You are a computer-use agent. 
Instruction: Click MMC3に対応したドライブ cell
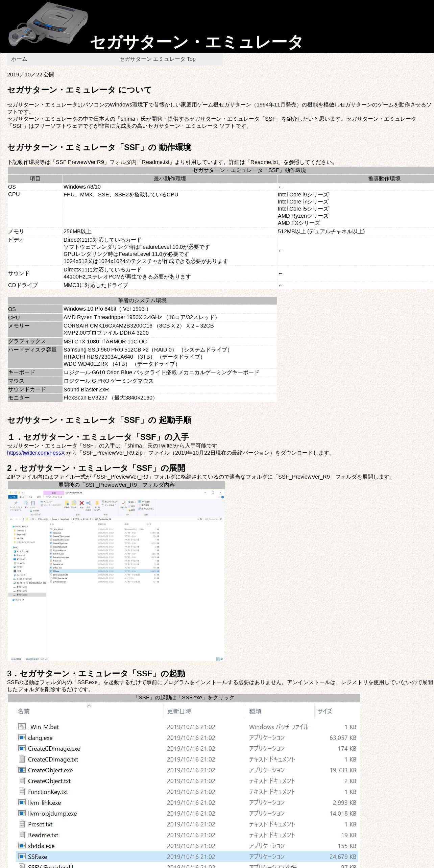170,285
